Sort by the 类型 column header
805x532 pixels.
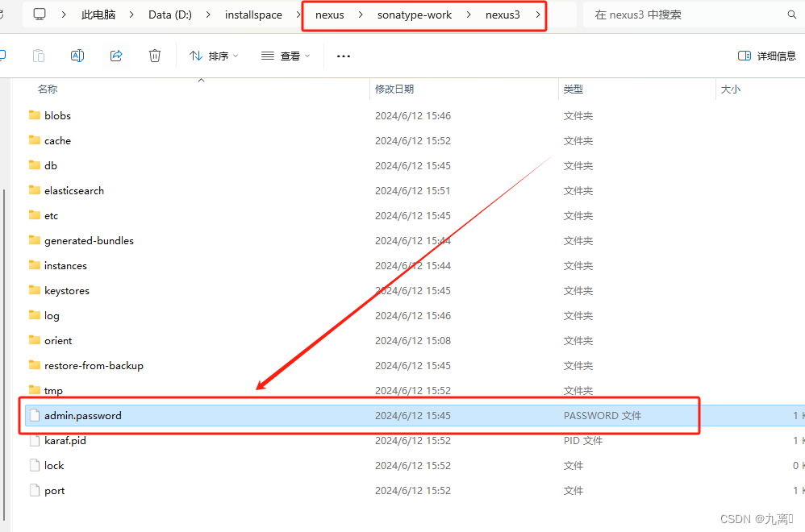tap(573, 89)
